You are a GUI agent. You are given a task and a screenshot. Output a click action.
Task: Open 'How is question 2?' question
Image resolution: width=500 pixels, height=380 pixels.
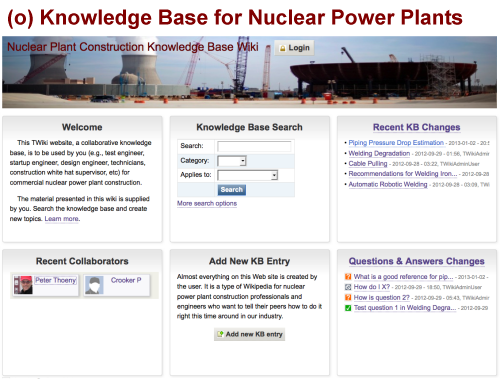(x=381, y=297)
